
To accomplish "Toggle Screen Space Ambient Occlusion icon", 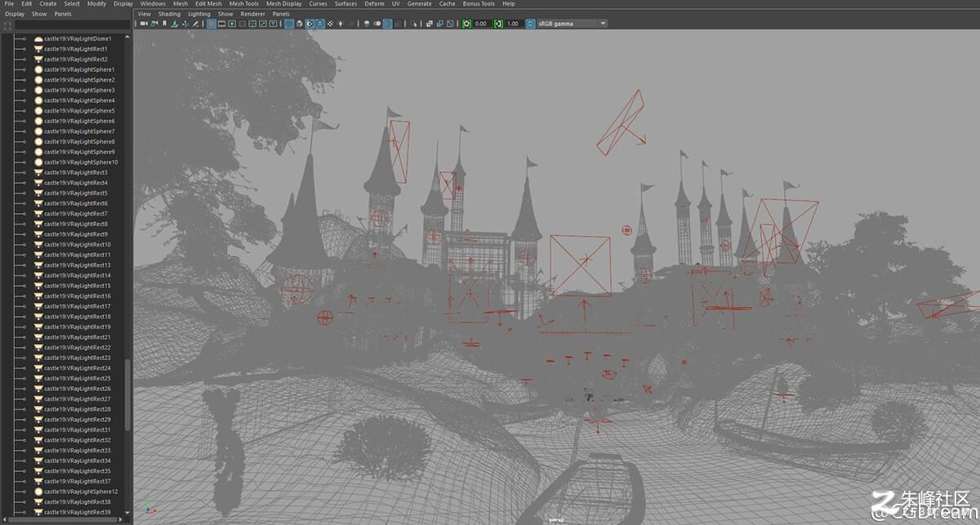I will [366, 24].
